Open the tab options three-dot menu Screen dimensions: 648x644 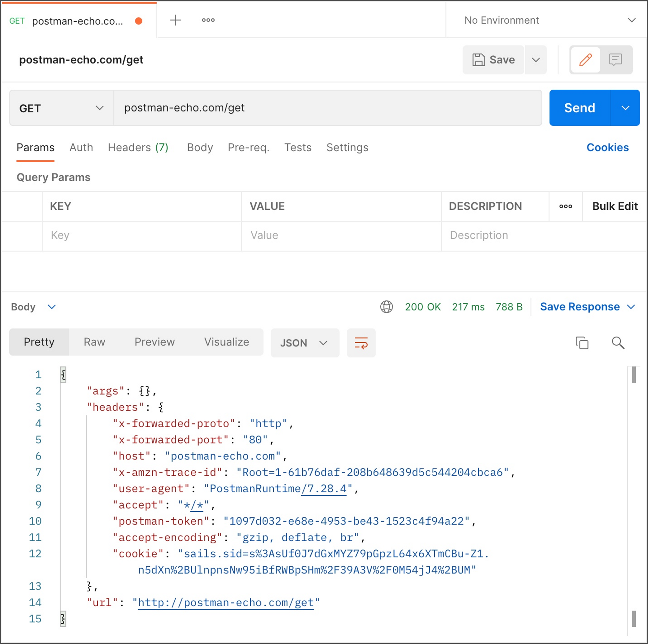coord(208,20)
